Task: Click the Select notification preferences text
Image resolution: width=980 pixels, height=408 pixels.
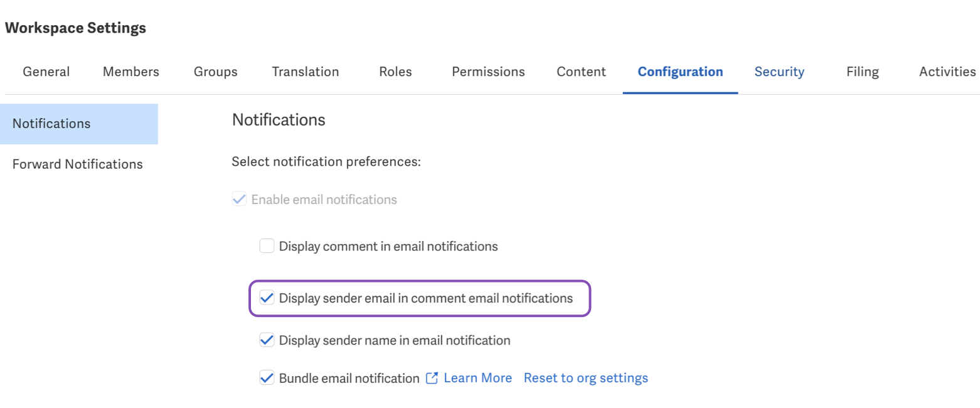Action: pos(326,162)
